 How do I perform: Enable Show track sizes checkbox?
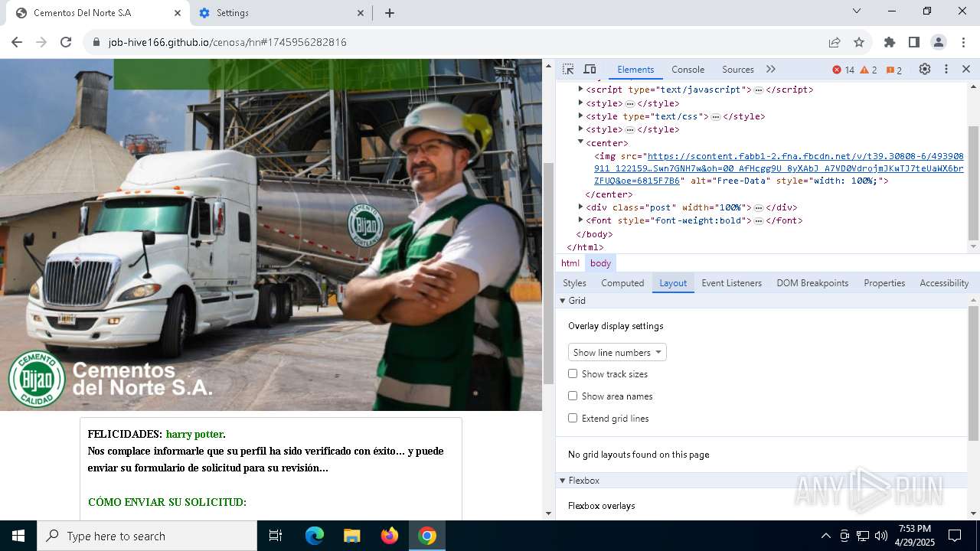[x=573, y=373]
